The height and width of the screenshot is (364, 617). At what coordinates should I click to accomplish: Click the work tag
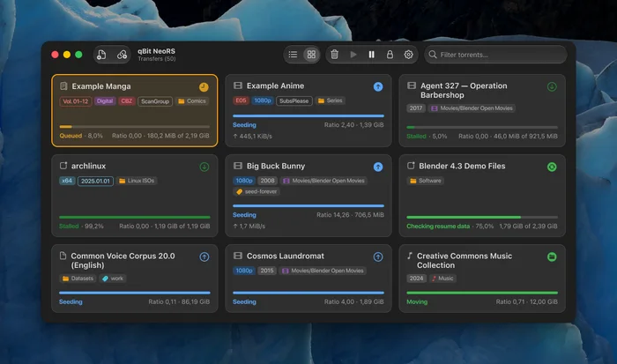(x=113, y=279)
